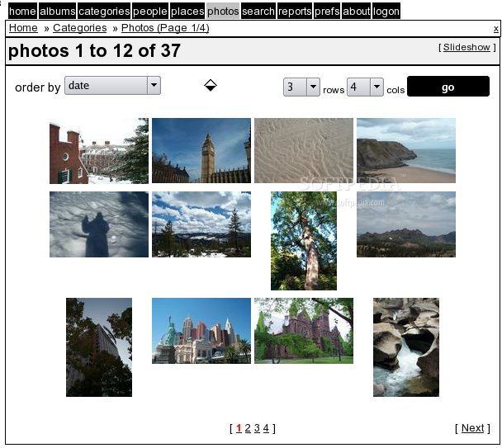Open the rows count dropdown
502x448 pixels.
[x=301, y=87]
